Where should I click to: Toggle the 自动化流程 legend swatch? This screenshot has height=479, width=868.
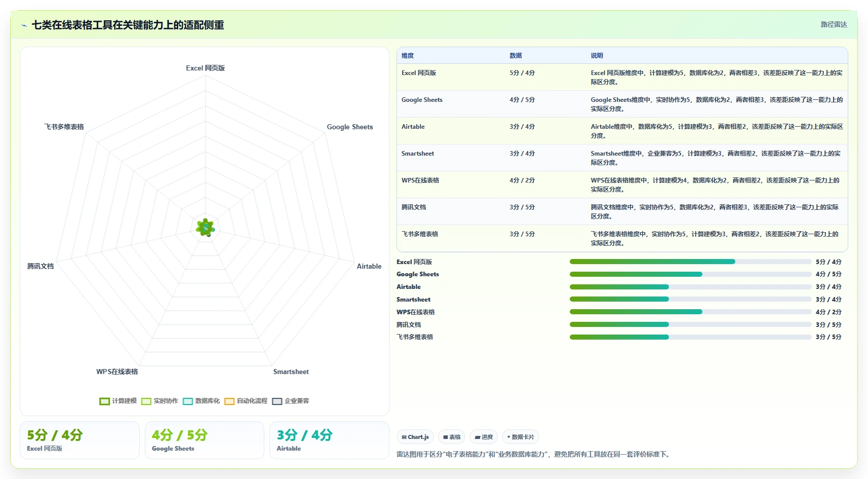coord(229,401)
